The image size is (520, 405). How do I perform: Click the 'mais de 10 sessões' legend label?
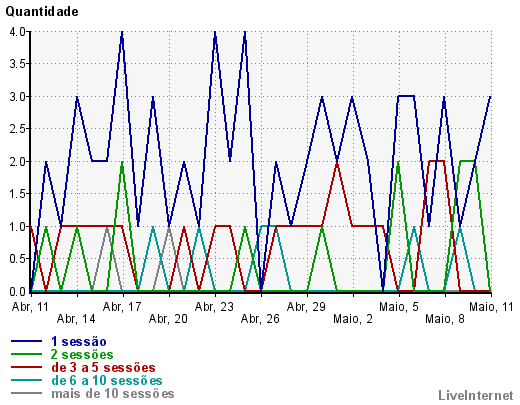click(x=113, y=393)
